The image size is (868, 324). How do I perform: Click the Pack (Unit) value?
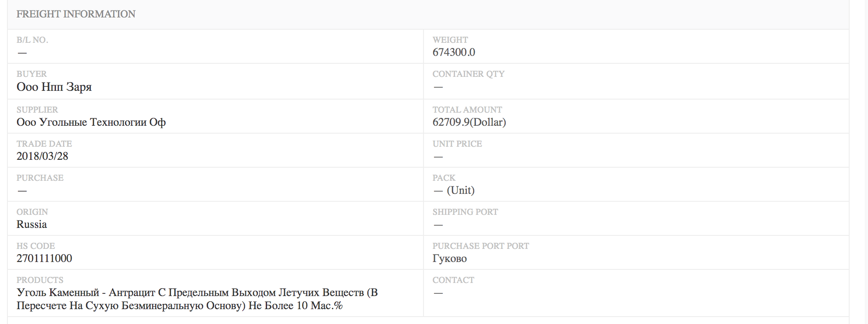point(454,190)
